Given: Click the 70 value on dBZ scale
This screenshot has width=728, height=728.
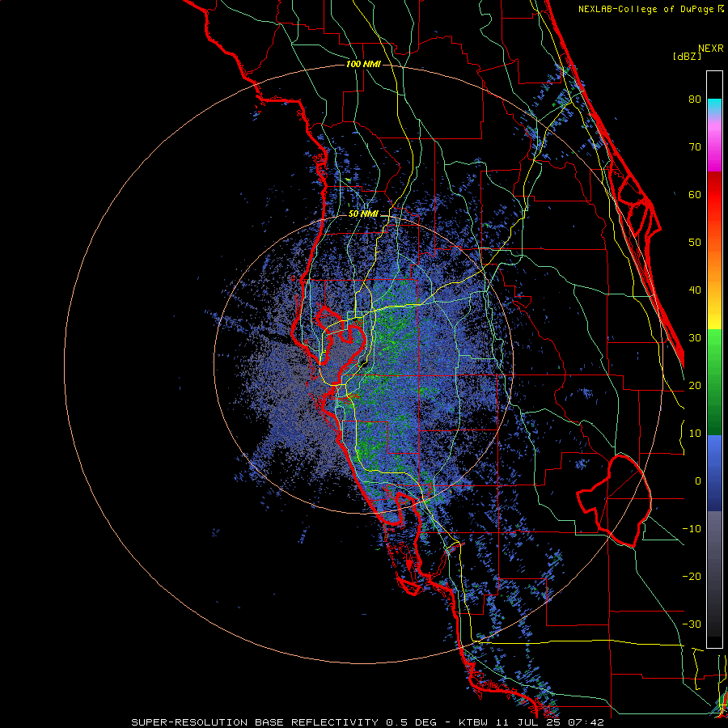Looking at the screenshot, I should 695,147.
